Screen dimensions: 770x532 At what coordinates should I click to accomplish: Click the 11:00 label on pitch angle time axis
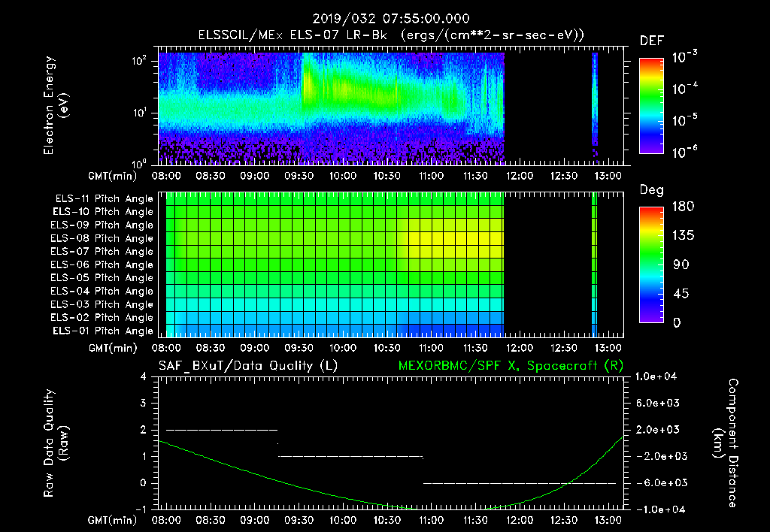coord(431,348)
